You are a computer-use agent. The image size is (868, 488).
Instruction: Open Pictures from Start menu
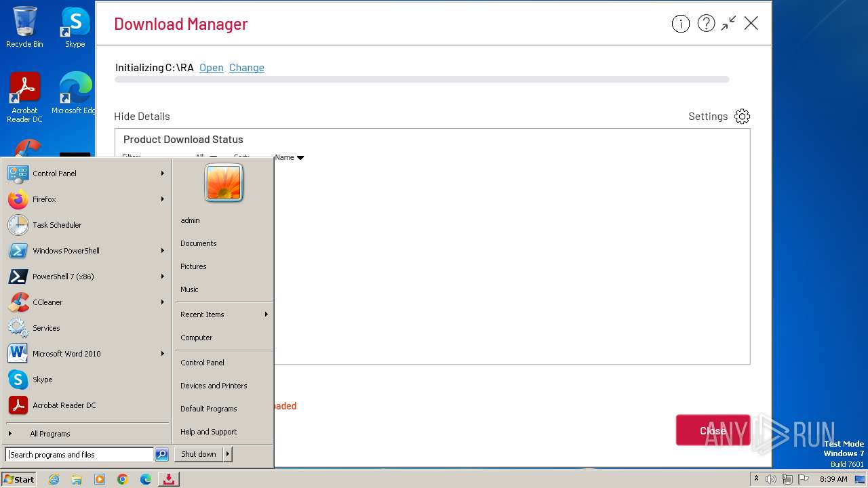pyautogui.click(x=224, y=266)
